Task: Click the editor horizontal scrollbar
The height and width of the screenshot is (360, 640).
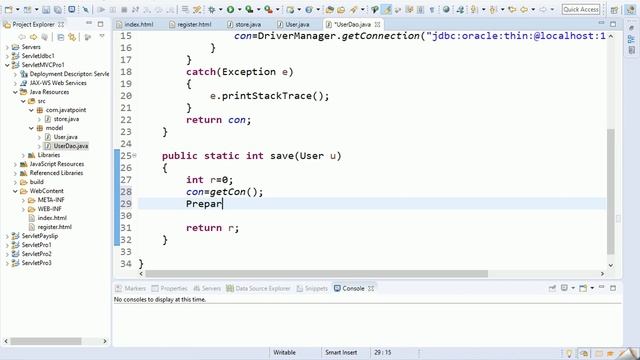Action: pyautogui.click(x=316, y=273)
